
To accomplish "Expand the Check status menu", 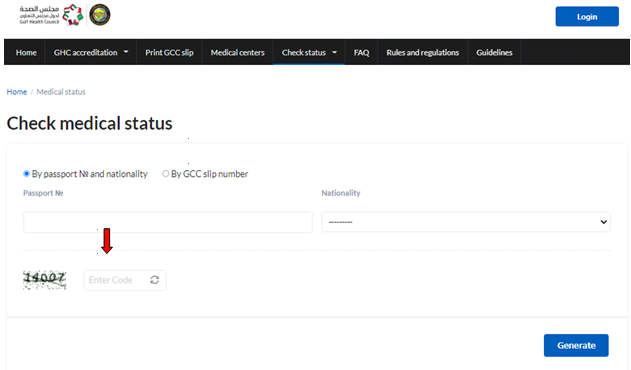I will coord(309,52).
